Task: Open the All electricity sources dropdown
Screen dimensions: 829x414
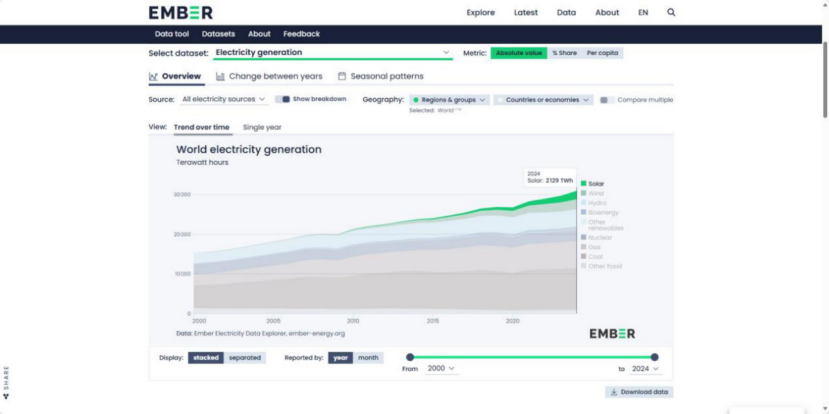Action: tap(224, 99)
